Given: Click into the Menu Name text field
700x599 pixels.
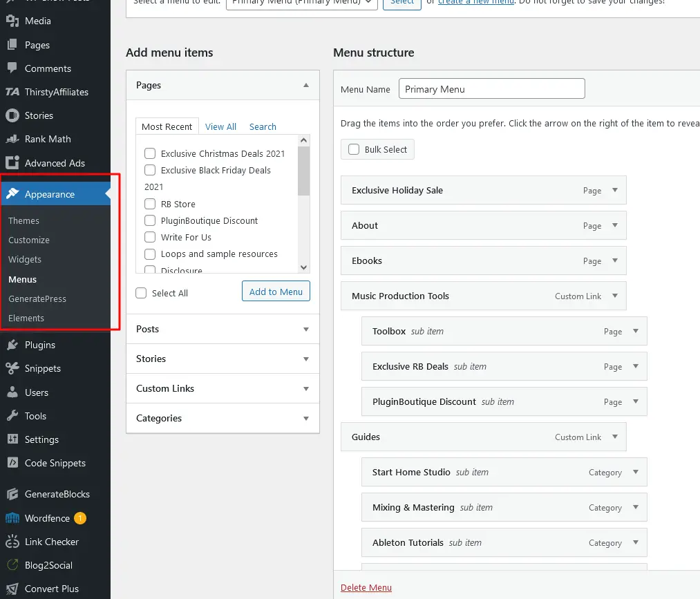Looking at the screenshot, I should pos(491,89).
